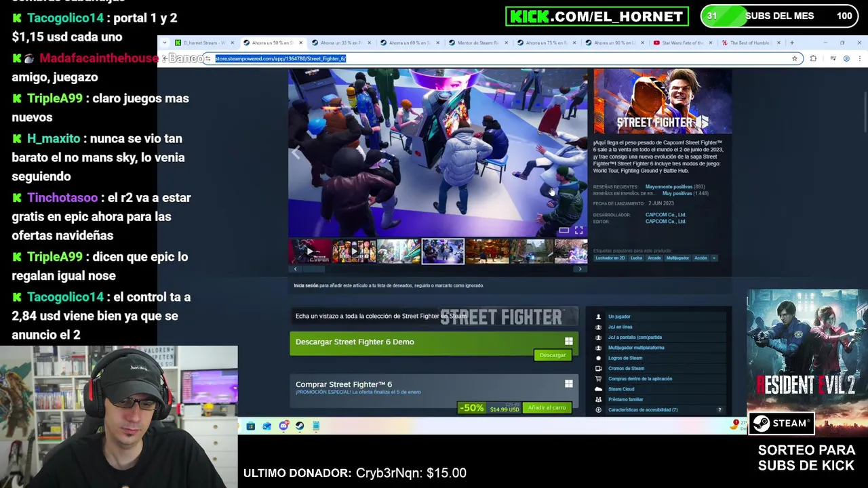The height and width of the screenshot is (488, 868).
Task: Close the active Ahorra un 50 % tab
Action: coord(300,43)
